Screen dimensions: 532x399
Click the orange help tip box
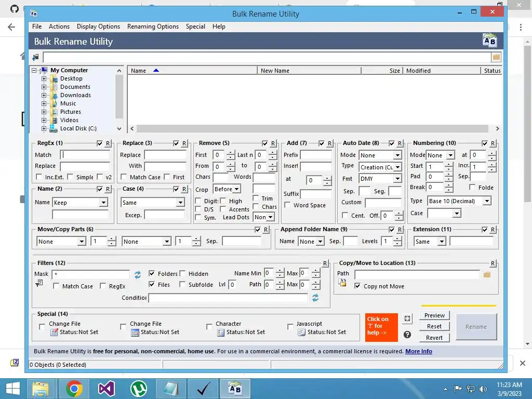pos(381,327)
